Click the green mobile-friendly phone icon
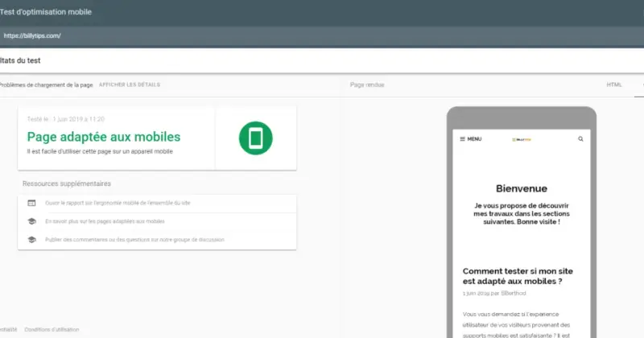Image resolution: width=644 pixels, height=338 pixels. 255,138
